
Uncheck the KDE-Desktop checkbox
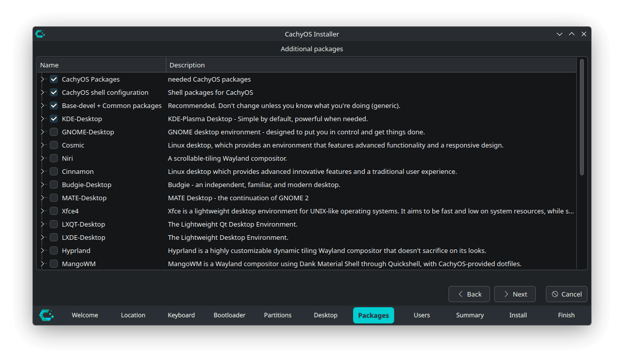tap(54, 119)
